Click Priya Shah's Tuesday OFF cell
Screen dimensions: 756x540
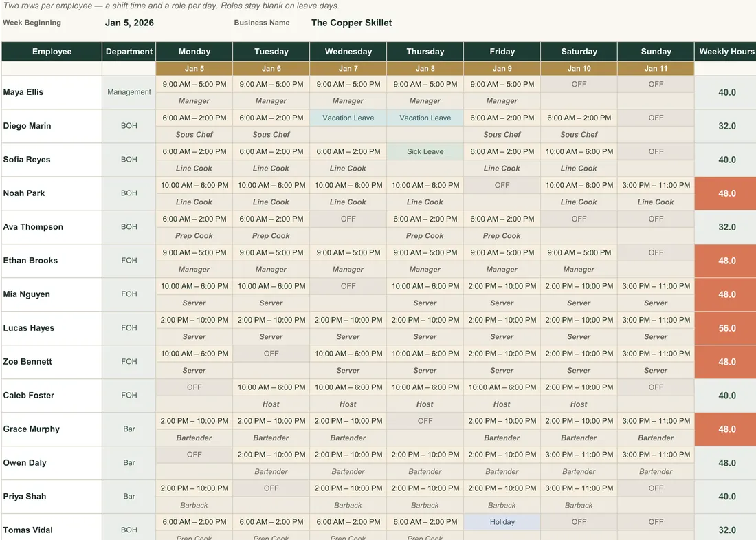pos(271,488)
